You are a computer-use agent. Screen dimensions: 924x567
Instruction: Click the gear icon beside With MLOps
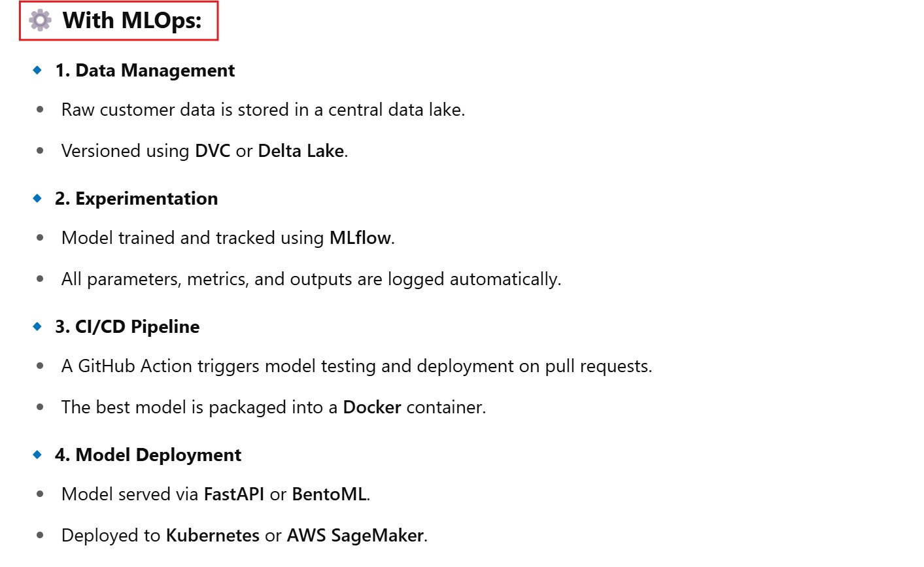coord(41,20)
